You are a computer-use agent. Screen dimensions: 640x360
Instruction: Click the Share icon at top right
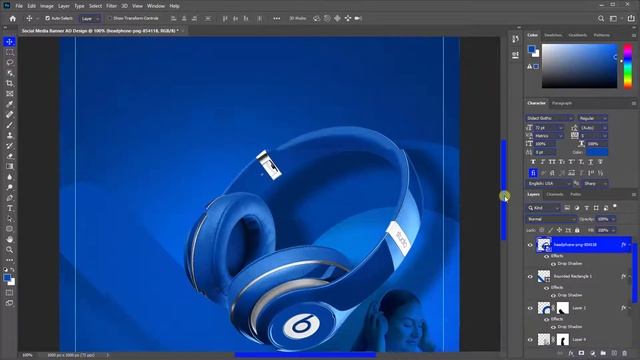[x=631, y=18]
